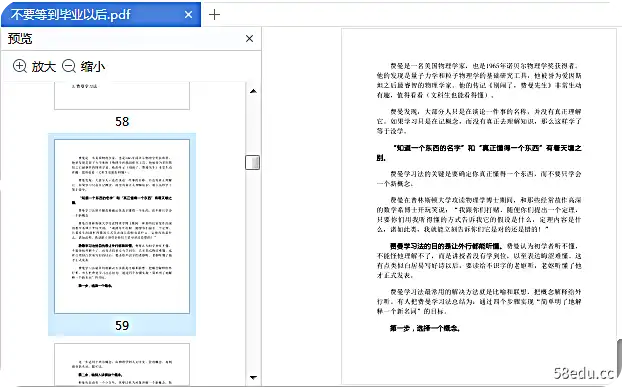Click the bold line 第一步，选择一个概念
622x387 pixels.
click(424, 328)
